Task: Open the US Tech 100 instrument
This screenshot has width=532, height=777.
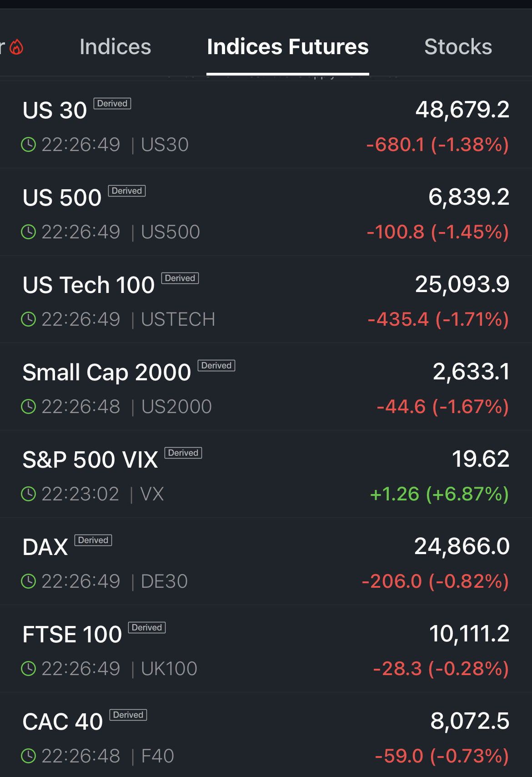Action: coord(89,285)
